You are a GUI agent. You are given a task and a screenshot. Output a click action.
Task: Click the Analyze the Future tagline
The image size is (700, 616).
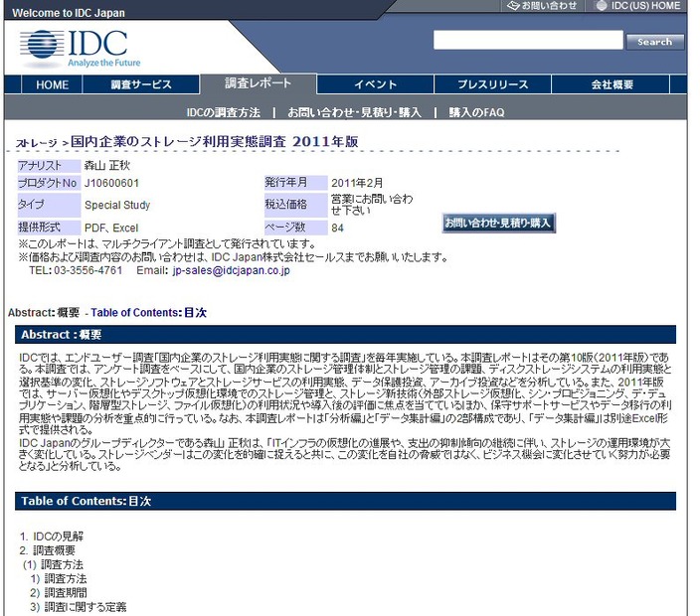[104, 63]
